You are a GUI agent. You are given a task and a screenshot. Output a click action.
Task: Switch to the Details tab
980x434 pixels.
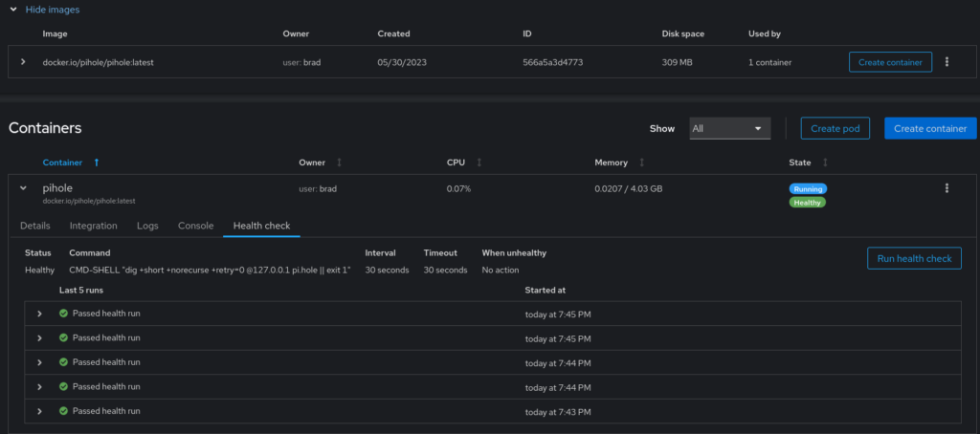coord(35,226)
